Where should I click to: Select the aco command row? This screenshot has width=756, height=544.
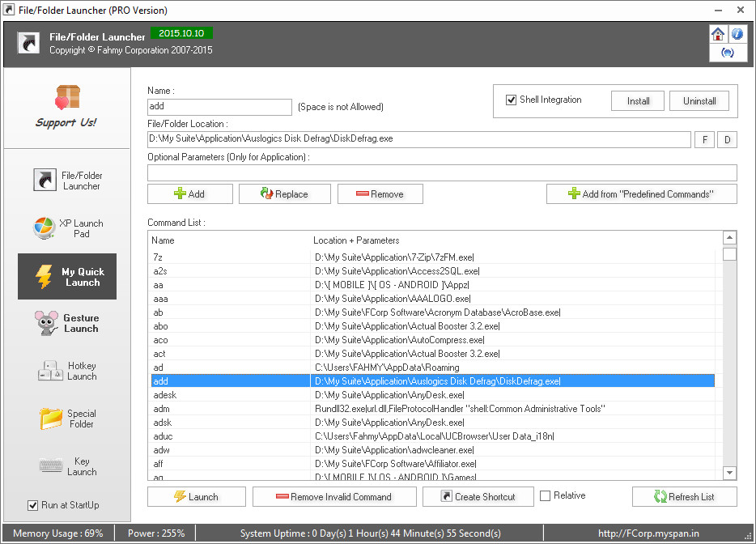pos(432,340)
